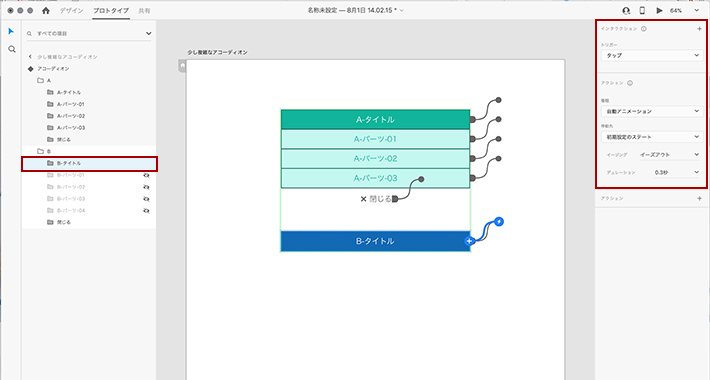Select A-パーツ-02 layer row
This screenshot has height=380, width=710.
pos(89,116)
